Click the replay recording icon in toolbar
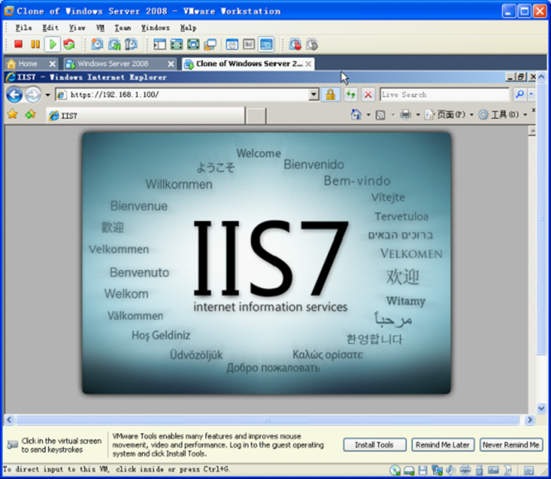The image size is (551, 479). [x=312, y=44]
